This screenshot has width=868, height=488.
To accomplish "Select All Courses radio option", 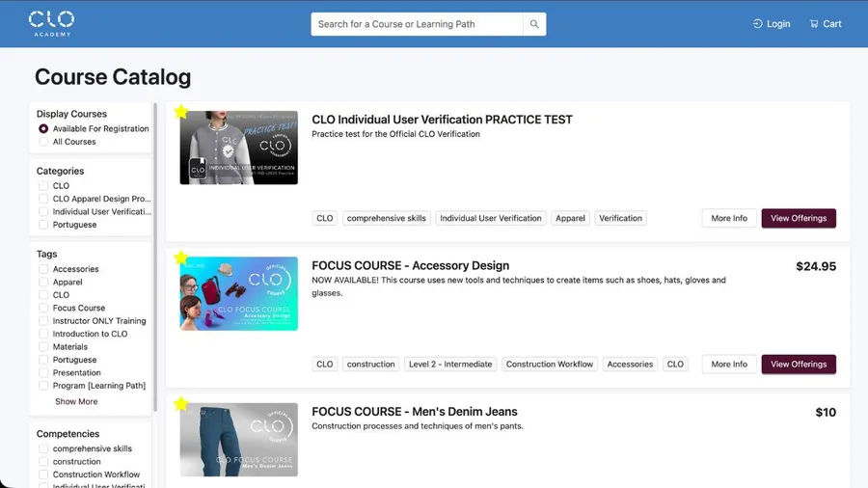I will 43,142.
